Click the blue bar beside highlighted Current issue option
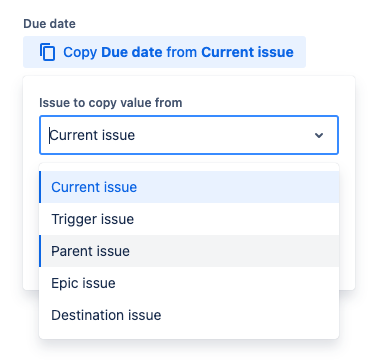The image size is (371, 362). pyautogui.click(x=40, y=187)
